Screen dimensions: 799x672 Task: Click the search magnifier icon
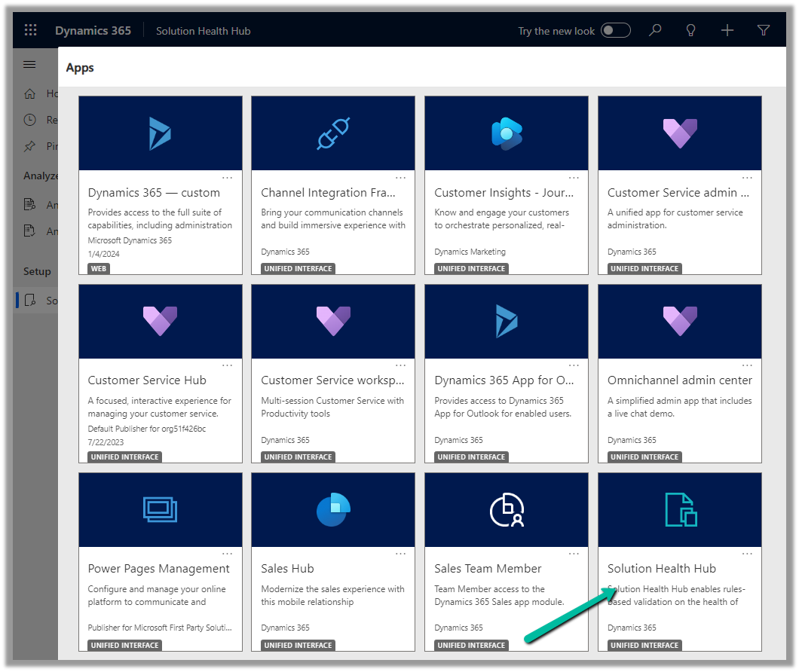pyautogui.click(x=655, y=31)
